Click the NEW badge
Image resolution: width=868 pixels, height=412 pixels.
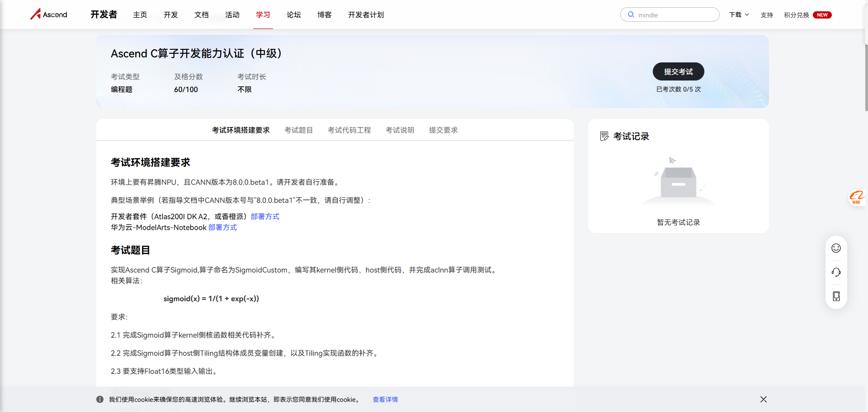pyautogui.click(x=822, y=15)
